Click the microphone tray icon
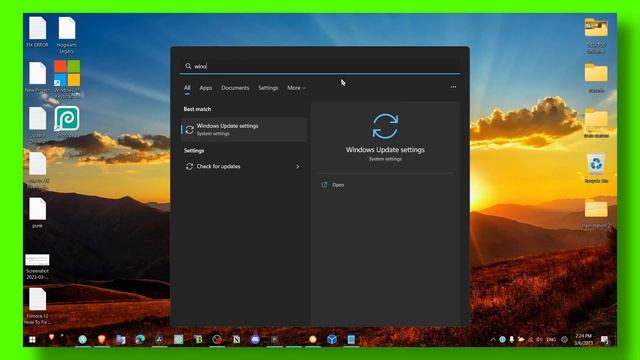 coord(511,340)
